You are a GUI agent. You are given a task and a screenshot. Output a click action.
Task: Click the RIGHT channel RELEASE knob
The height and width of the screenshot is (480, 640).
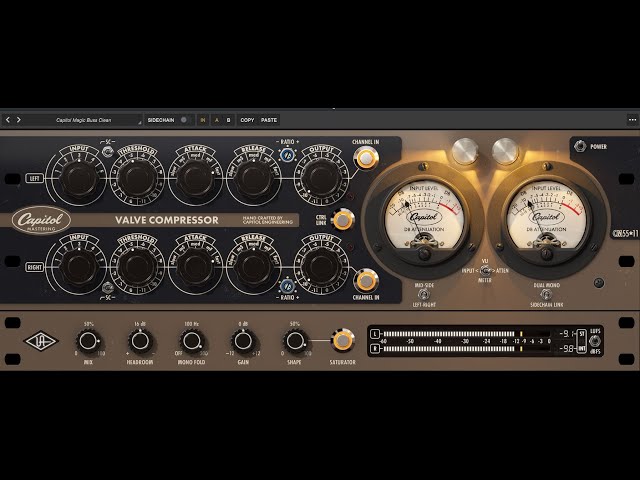[253, 267]
